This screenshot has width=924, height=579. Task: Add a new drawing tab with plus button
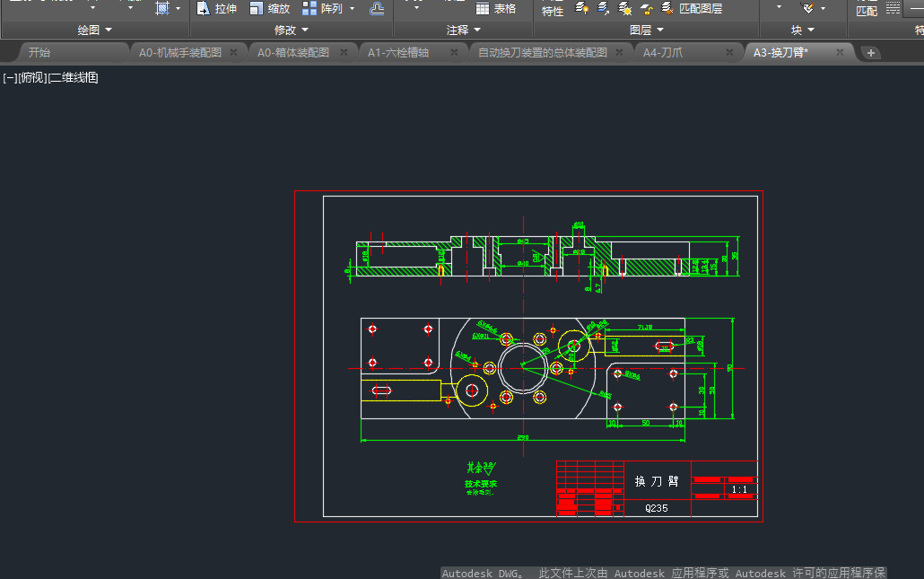point(870,53)
